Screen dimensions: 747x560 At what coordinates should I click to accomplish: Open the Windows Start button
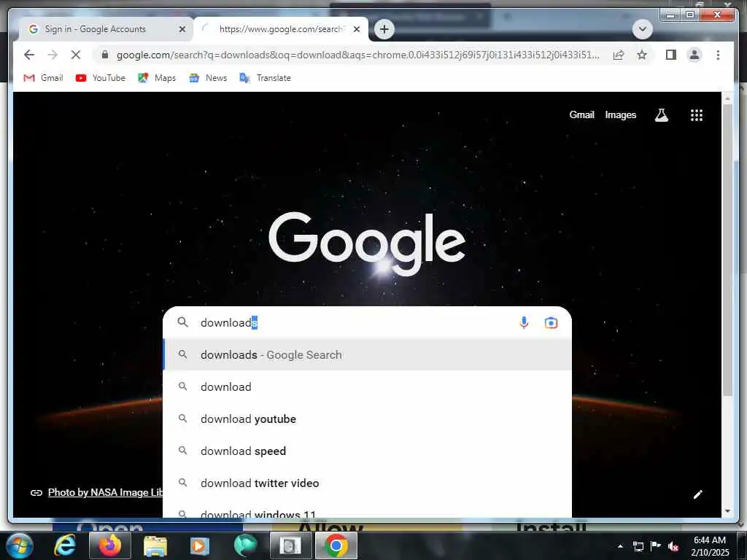(20, 545)
